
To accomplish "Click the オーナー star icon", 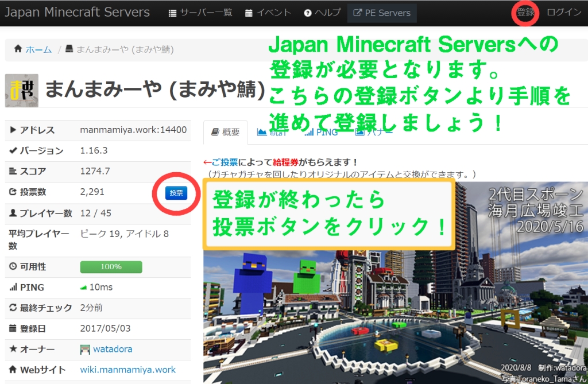I will coord(13,349).
